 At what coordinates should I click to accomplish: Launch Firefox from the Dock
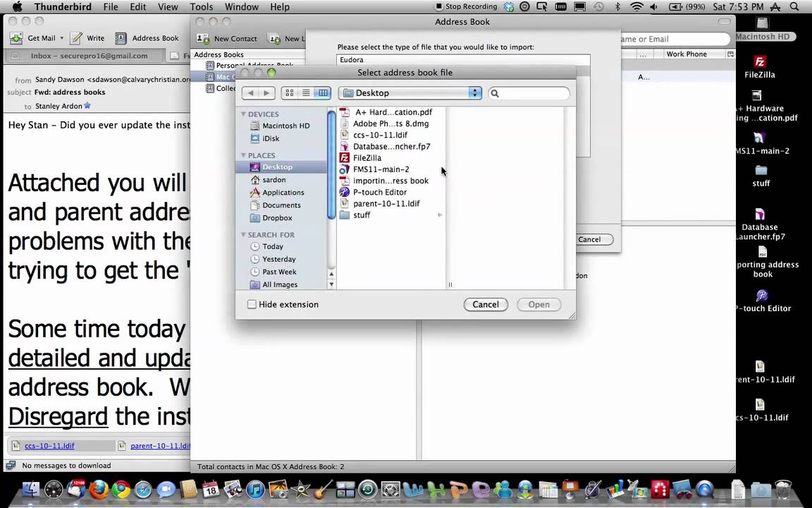[x=99, y=490]
